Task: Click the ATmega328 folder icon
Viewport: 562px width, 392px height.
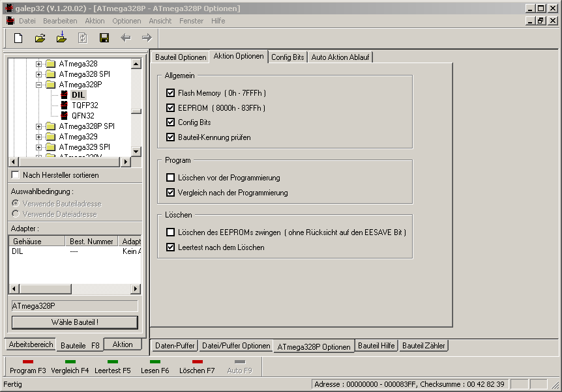Action: coord(51,64)
